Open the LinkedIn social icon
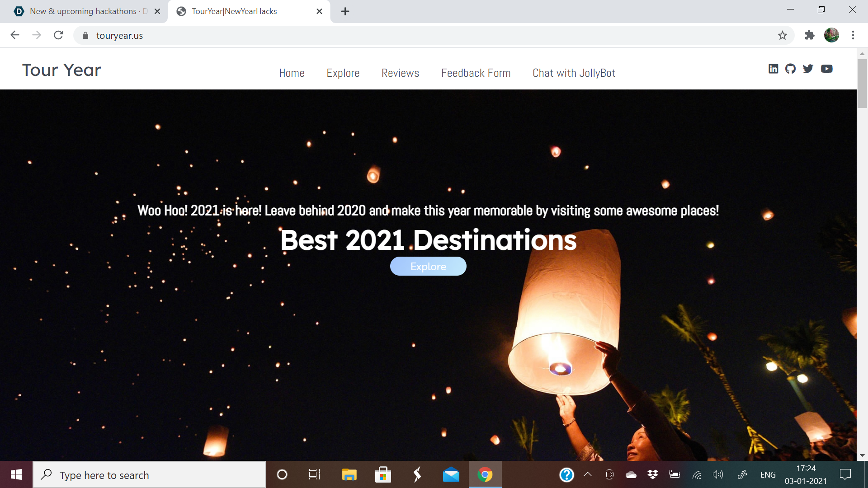 pyautogui.click(x=773, y=69)
